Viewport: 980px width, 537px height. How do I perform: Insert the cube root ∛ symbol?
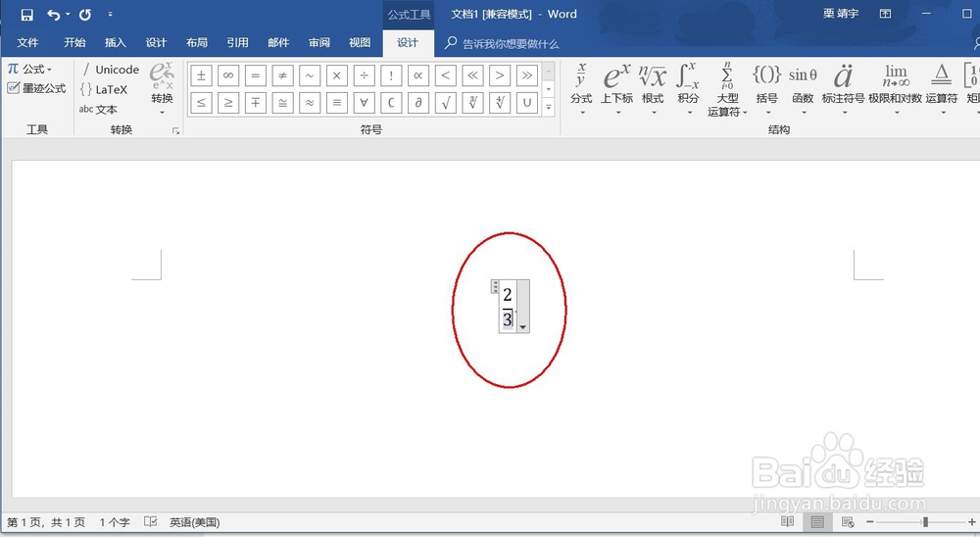coord(472,103)
